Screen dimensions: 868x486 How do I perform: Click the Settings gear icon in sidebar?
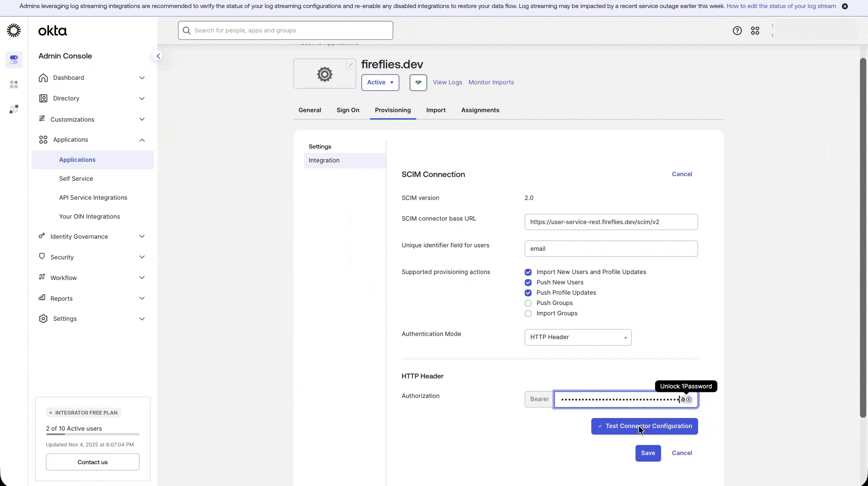[43, 319]
